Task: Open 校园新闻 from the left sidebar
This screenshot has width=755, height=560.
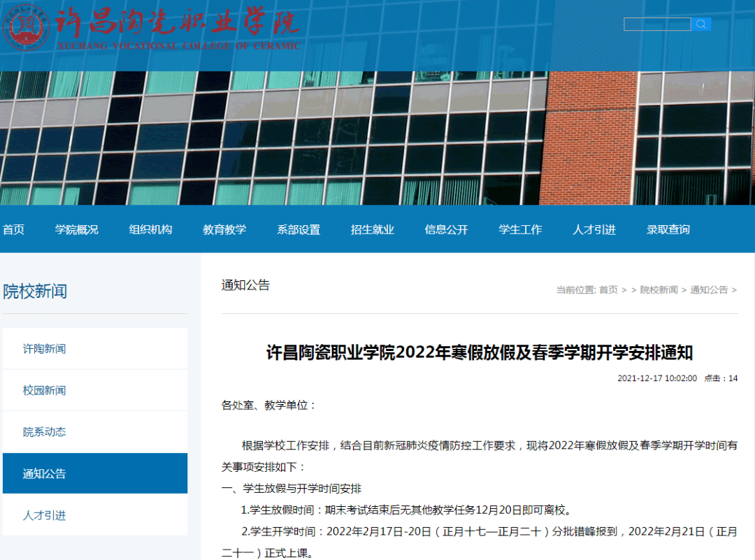Action: tap(44, 389)
